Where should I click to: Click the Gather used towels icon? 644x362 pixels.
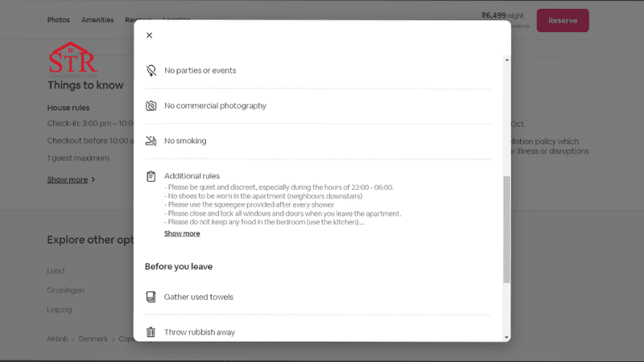151,297
